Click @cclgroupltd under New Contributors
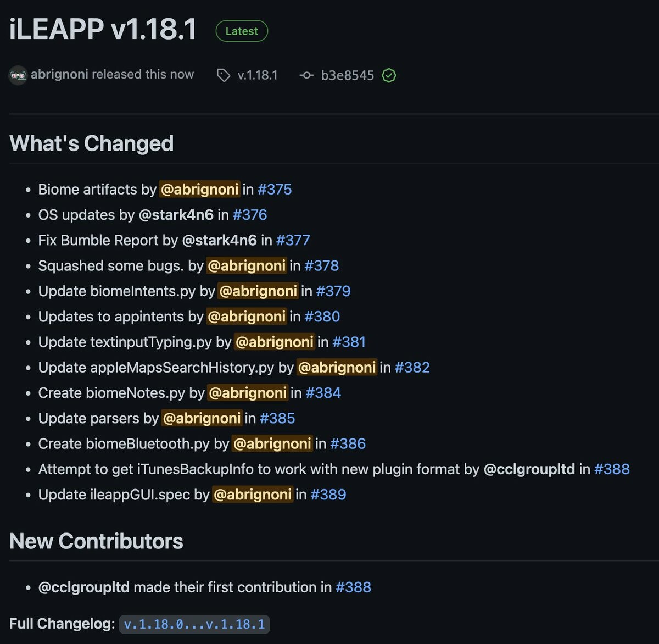The width and height of the screenshot is (659, 644). point(84,587)
